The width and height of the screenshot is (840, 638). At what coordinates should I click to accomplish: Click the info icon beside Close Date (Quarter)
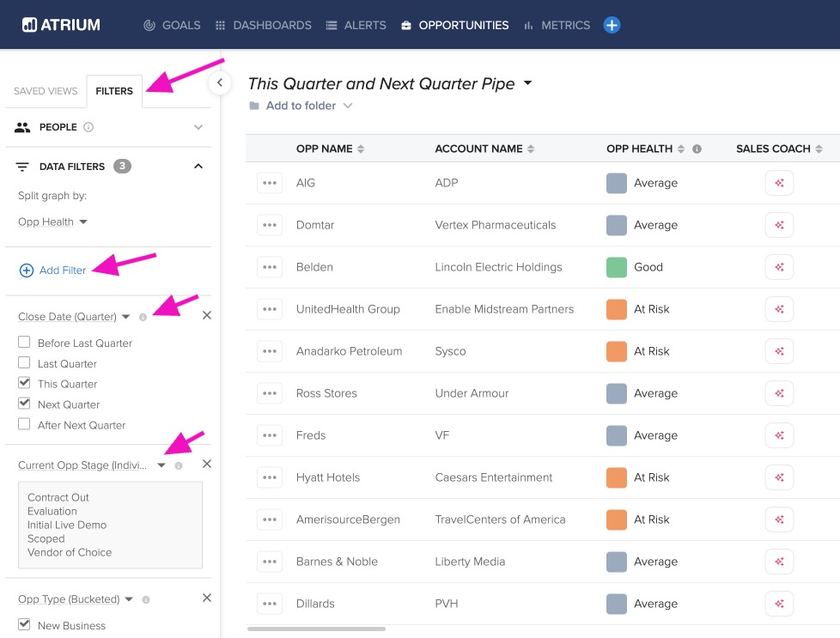[143, 317]
